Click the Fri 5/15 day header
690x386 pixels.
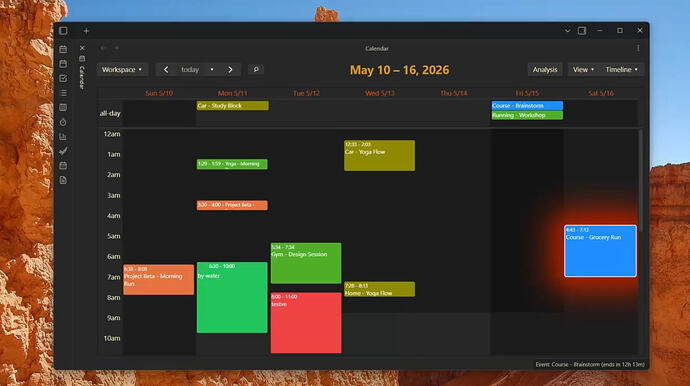click(x=527, y=93)
